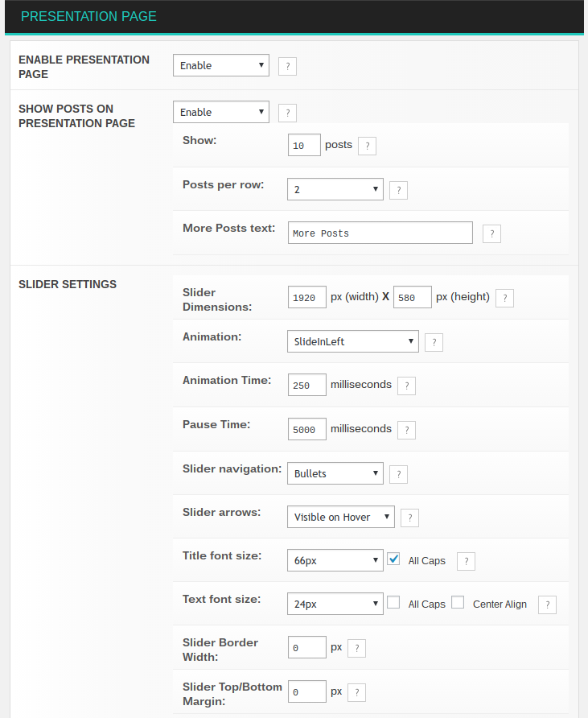This screenshot has width=588, height=718.
Task: Click the Slider Settings label
Action: point(68,284)
